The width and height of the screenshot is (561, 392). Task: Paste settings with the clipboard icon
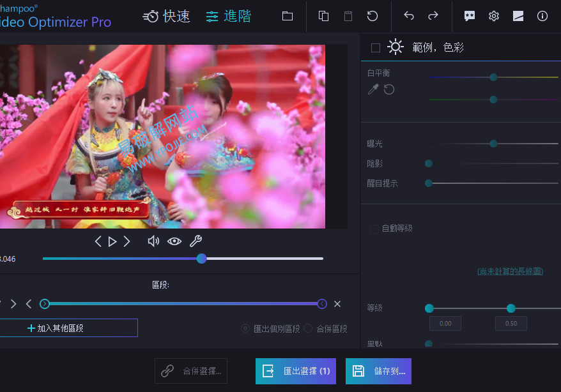(x=348, y=16)
